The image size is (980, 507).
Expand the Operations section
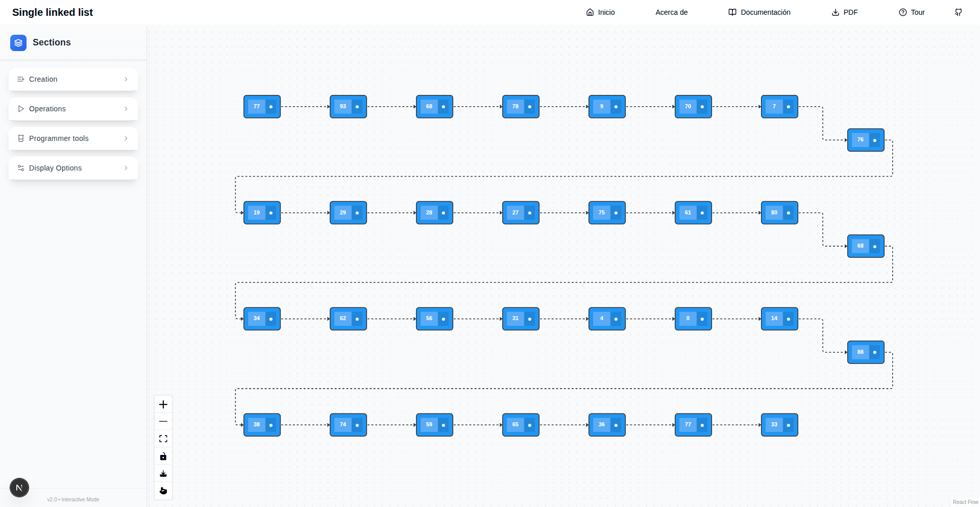pos(73,109)
